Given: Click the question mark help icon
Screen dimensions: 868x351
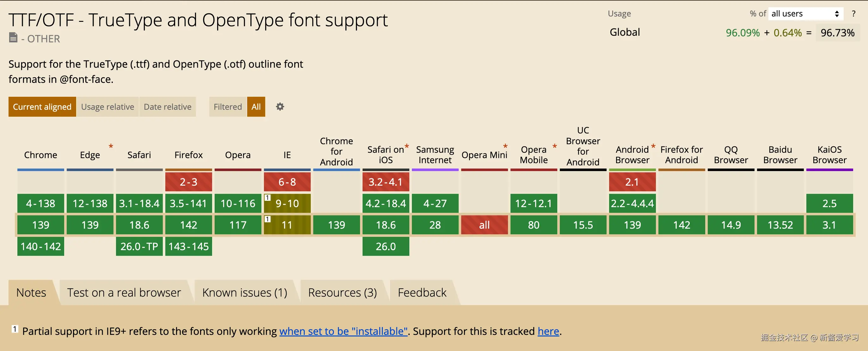Looking at the screenshot, I should [x=853, y=14].
